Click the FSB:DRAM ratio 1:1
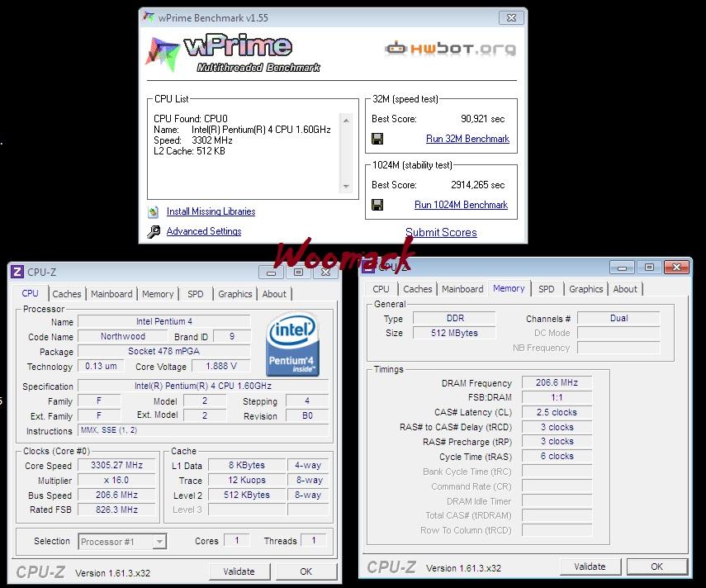 coord(557,397)
